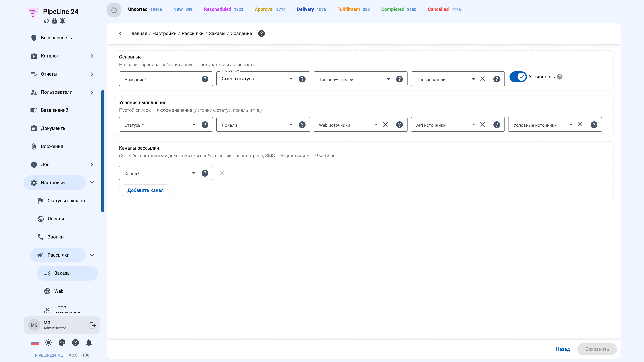Open PIPELINE24.NET link
The height and width of the screenshot is (362, 644).
pyautogui.click(x=50, y=355)
